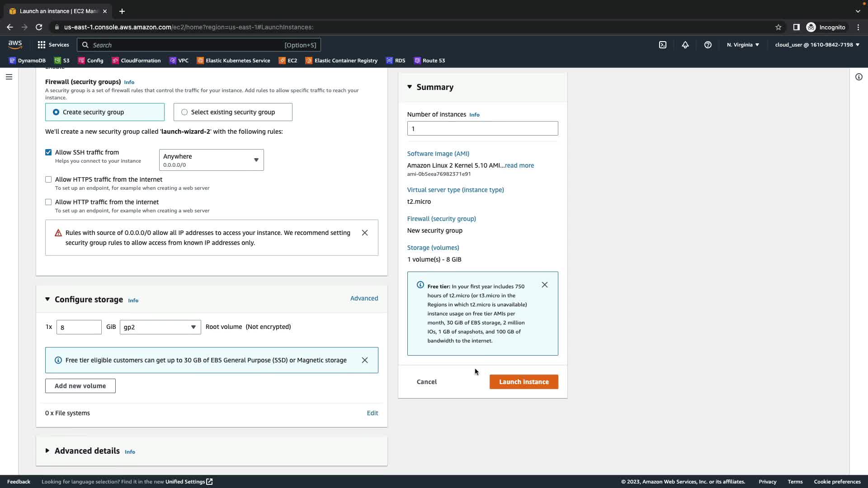Click the AWS logo home icon
This screenshot has width=868, height=488.
[x=15, y=44]
